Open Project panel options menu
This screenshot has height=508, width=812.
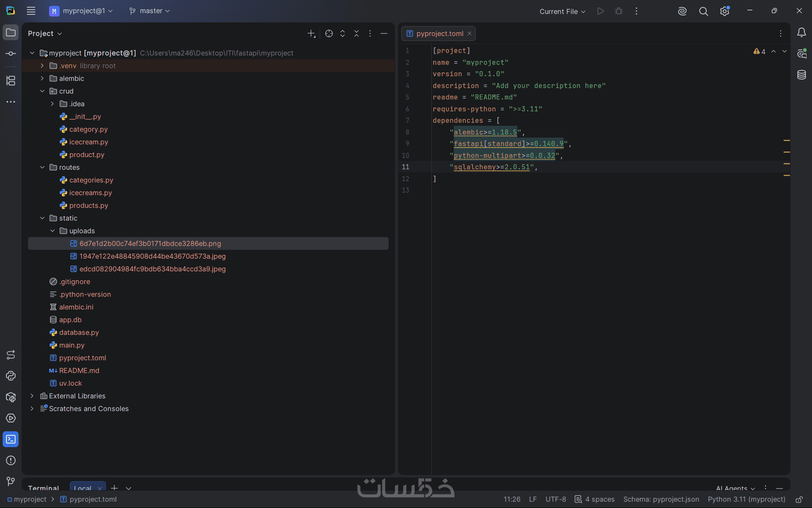tap(370, 33)
